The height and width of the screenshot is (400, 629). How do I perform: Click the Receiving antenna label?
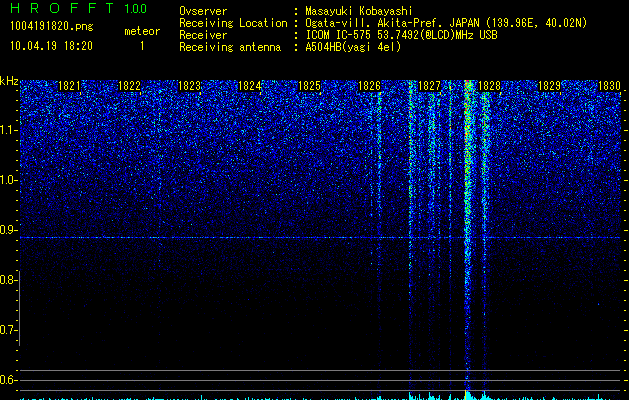[x=230, y=47]
